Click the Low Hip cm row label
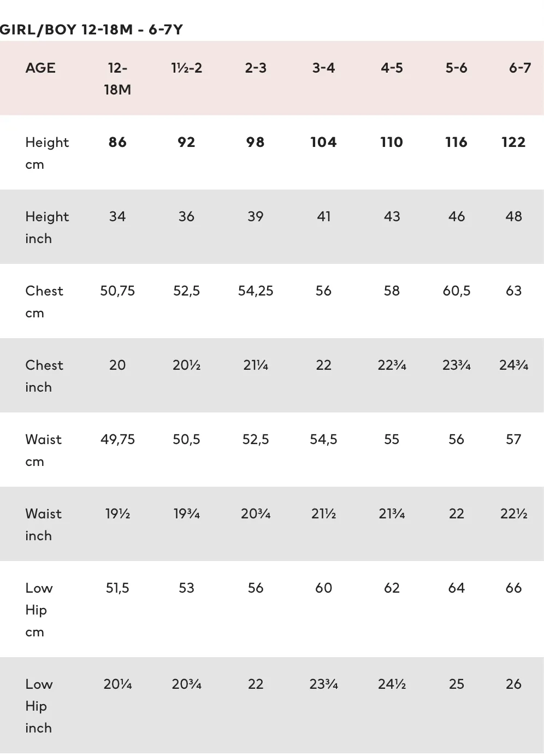Screen dimensions: 544x756 pos(39,610)
